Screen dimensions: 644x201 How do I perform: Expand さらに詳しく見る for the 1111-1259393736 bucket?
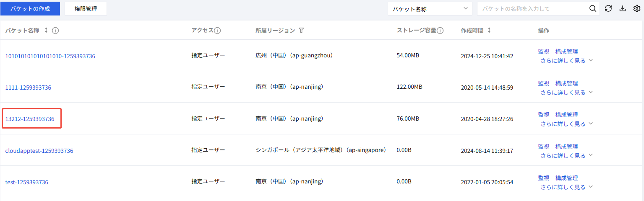tap(566, 92)
